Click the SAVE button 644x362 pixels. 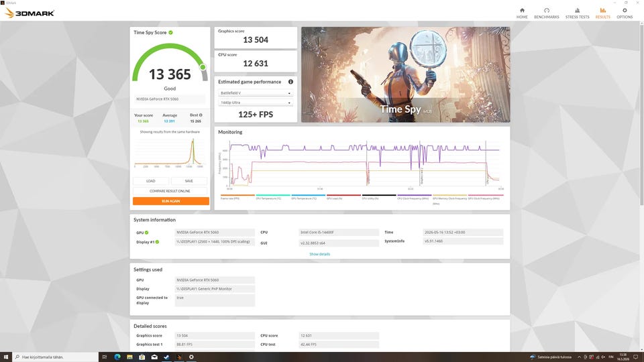(x=189, y=181)
